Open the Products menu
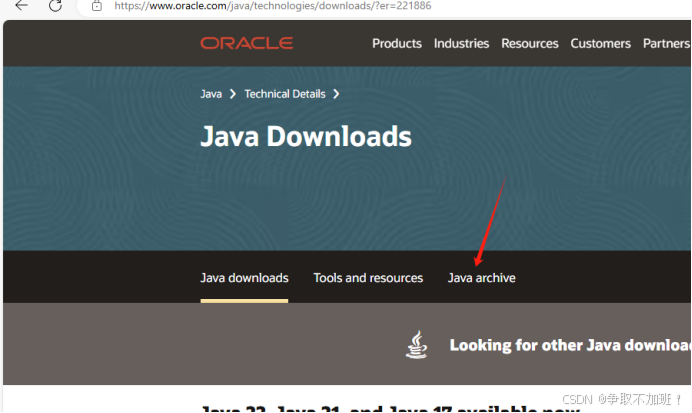The width and height of the screenshot is (692, 413). point(397,43)
